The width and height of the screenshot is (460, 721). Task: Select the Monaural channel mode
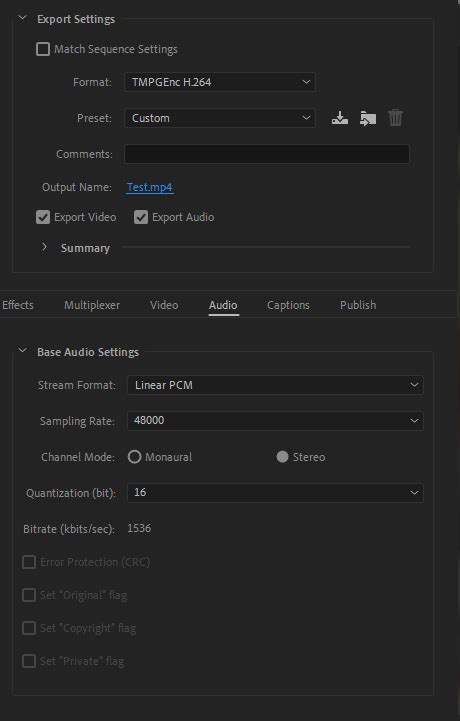(134, 457)
